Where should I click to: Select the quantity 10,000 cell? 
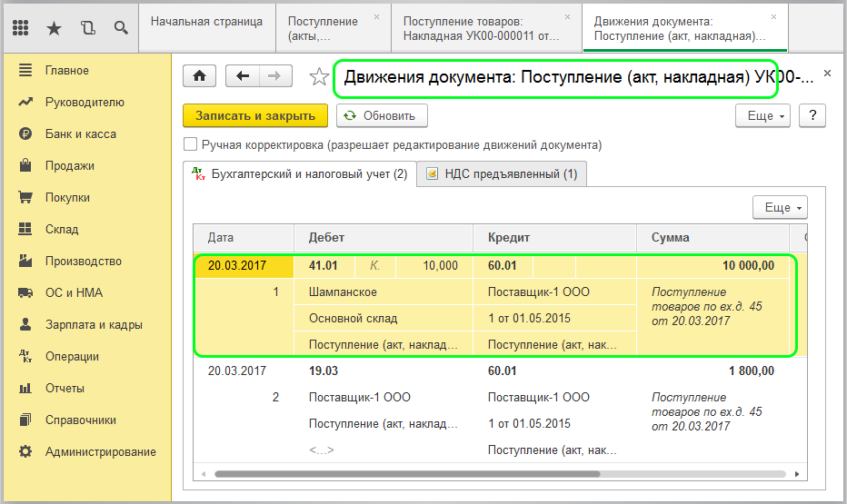pyautogui.click(x=434, y=265)
